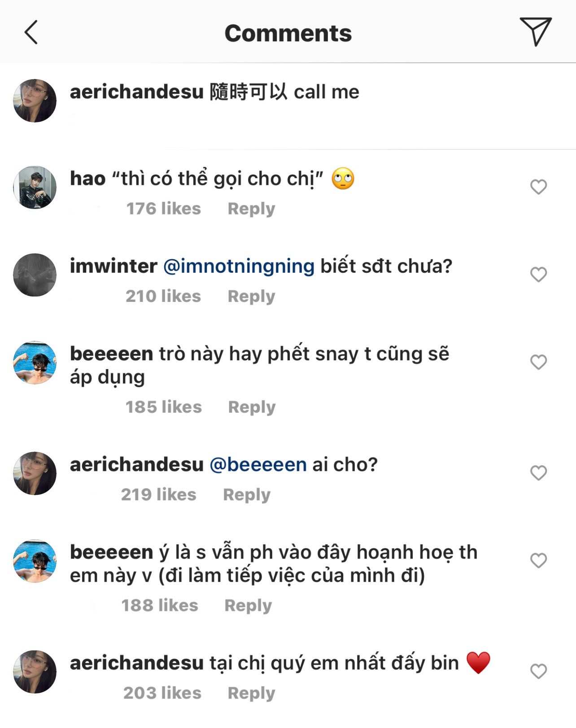Screen dimensions: 576x728
Task: Tap the hao username
Action: coord(87,179)
